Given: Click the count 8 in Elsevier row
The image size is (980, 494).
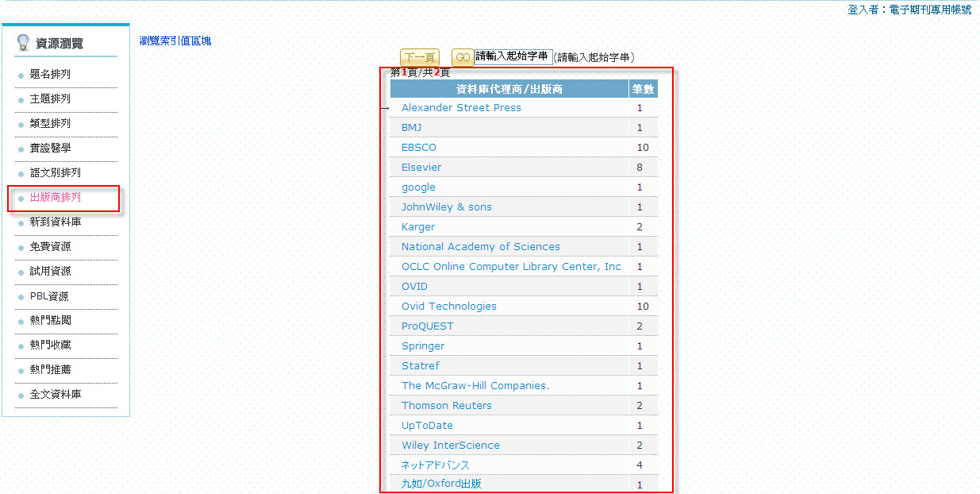Looking at the screenshot, I should [640, 167].
